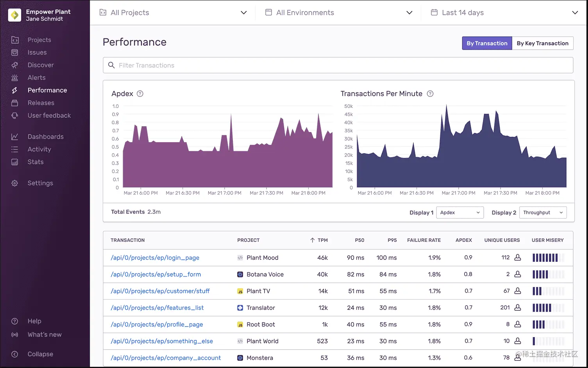Click the Botana Voice project icon

pyautogui.click(x=240, y=275)
